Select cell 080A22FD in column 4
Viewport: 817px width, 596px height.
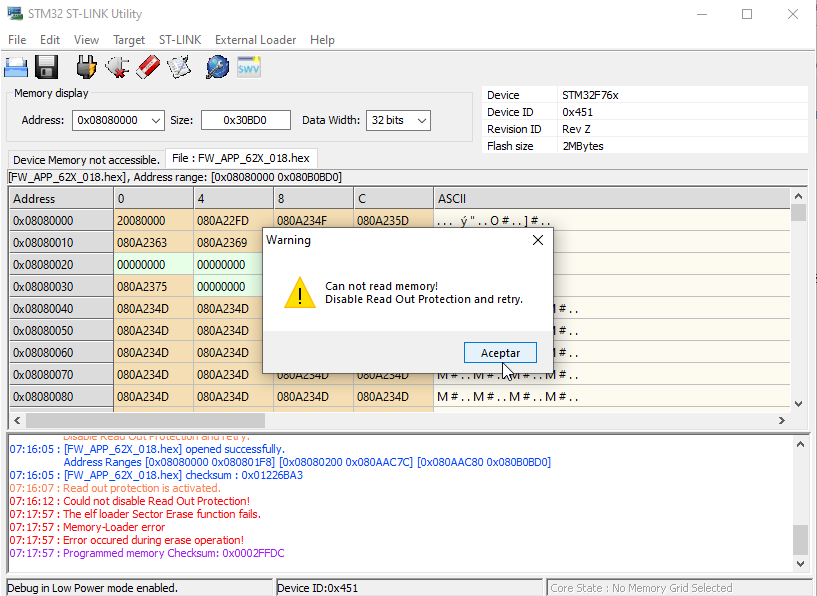[233, 221]
